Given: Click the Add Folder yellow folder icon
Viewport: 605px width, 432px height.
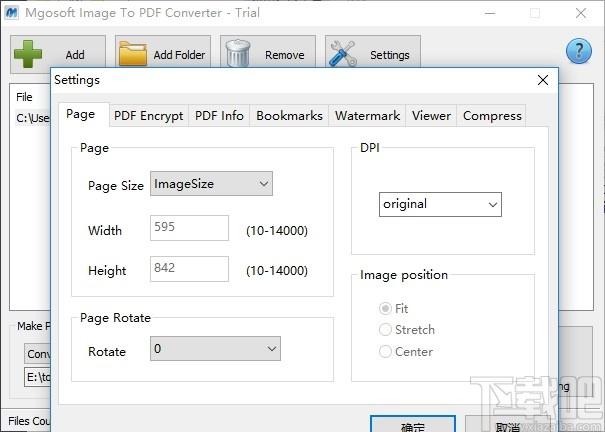Looking at the screenshot, I should click(x=133, y=53).
